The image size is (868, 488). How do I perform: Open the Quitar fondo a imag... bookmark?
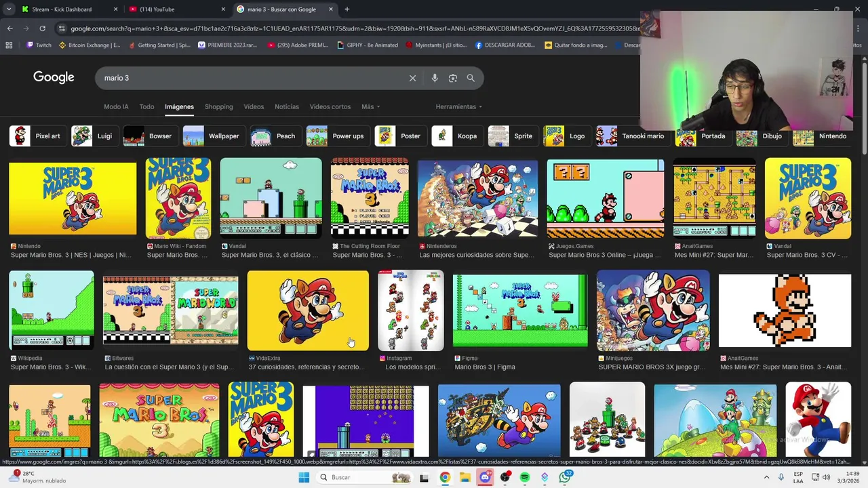tap(576, 45)
